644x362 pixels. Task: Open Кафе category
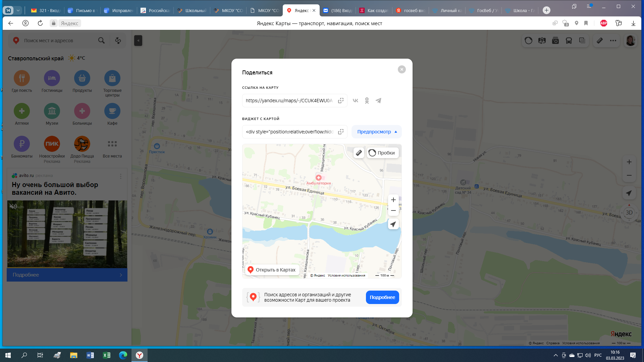click(x=112, y=114)
